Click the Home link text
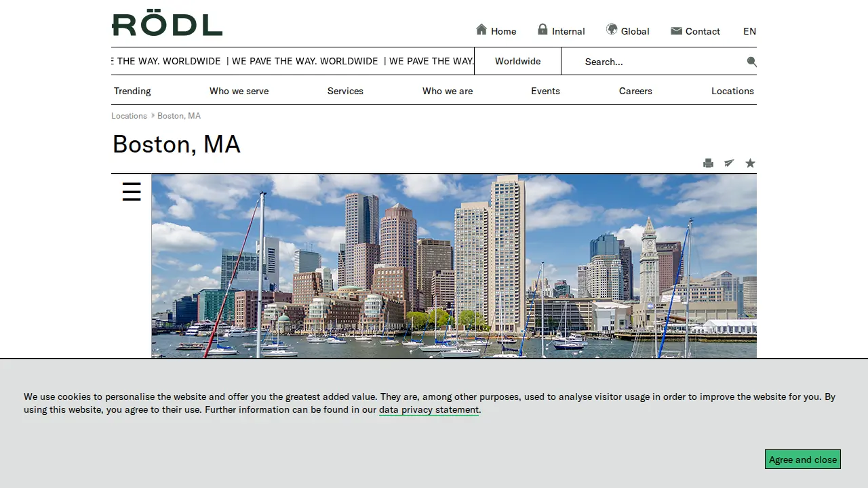868x488 pixels. (x=503, y=31)
